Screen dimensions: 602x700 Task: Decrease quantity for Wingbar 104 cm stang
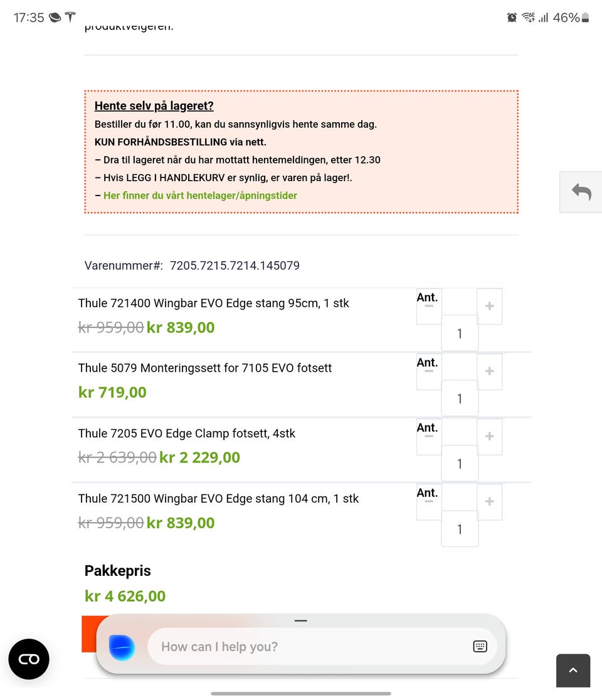[x=429, y=502]
